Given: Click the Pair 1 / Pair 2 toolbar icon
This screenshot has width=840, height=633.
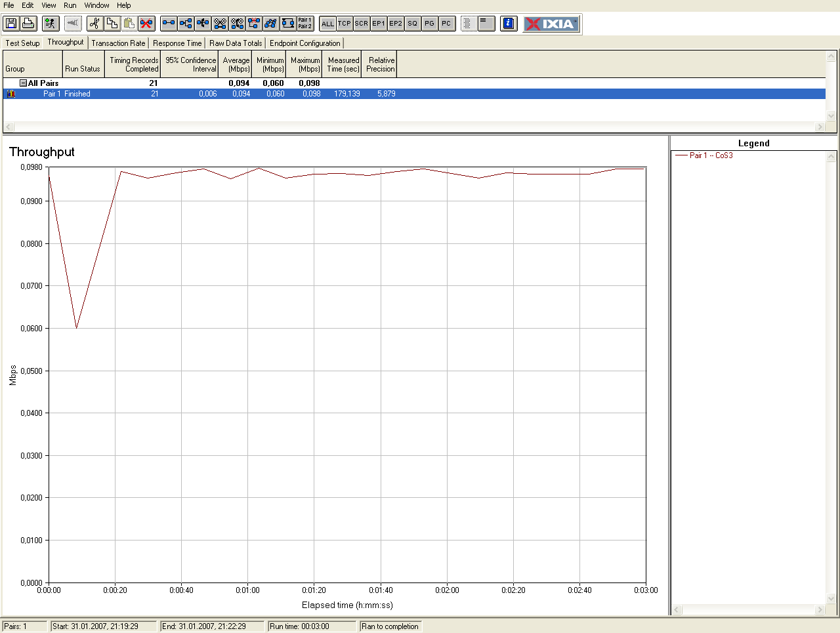Looking at the screenshot, I should tap(305, 24).
